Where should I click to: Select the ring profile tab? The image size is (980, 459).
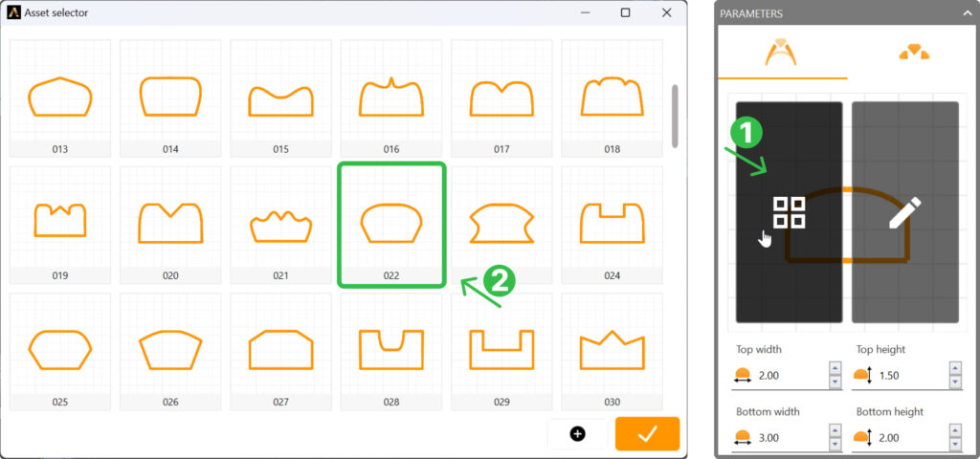click(782, 54)
